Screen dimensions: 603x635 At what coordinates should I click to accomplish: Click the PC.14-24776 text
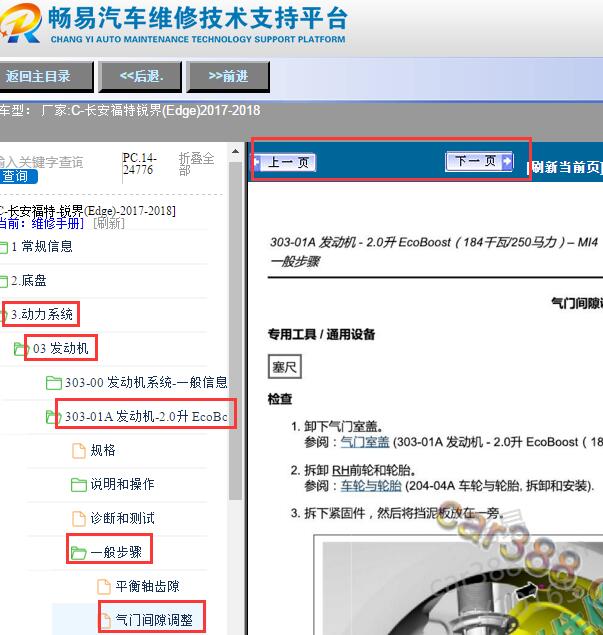(139, 164)
